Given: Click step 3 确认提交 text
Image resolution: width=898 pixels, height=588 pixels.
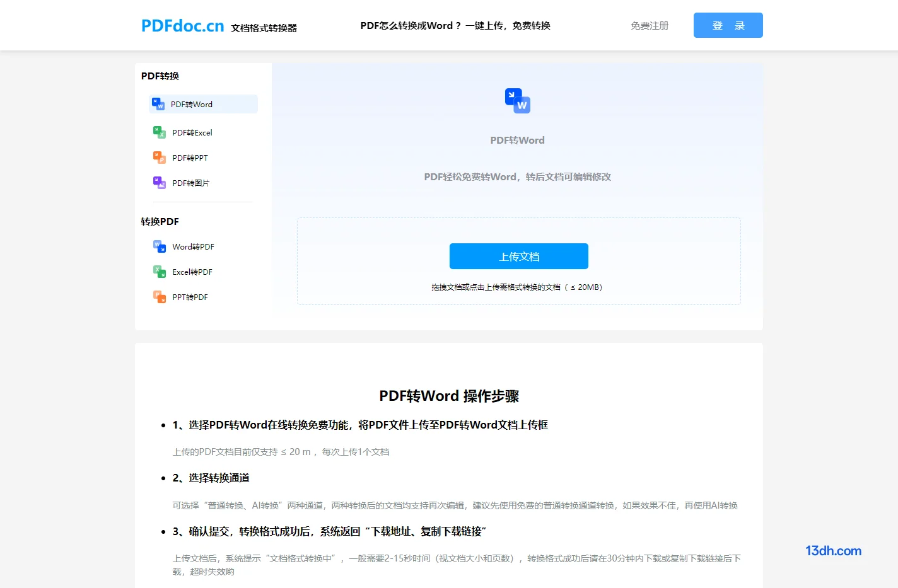Looking at the screenshot, I should coord(329,532).
